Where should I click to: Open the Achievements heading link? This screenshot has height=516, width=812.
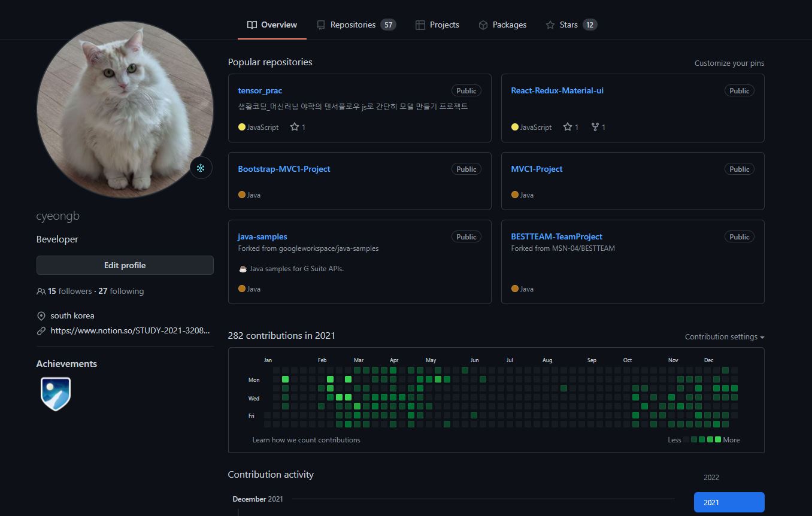coord(66,363)
